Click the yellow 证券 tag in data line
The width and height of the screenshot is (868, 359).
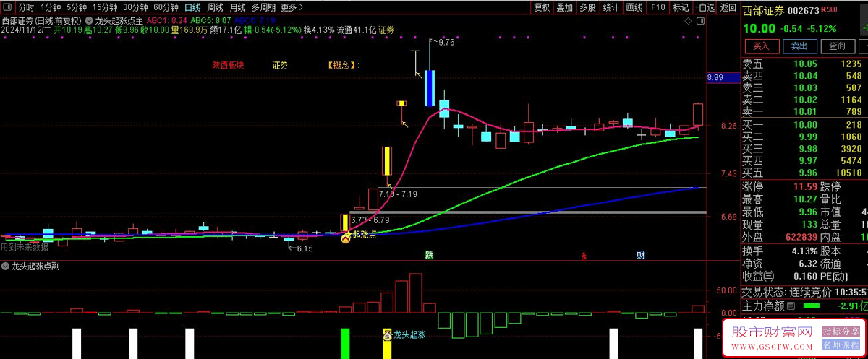click(386, 30)
